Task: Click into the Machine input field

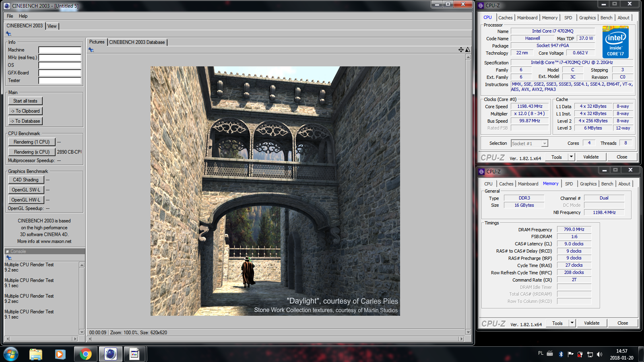Action: coord(60,50)
